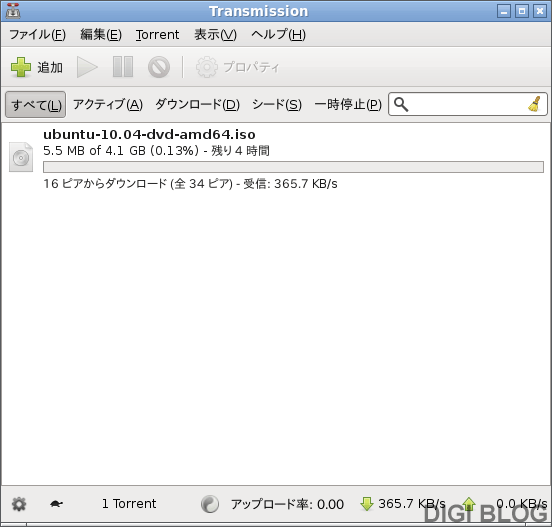Click the ubuntu torrent progress bar

click(293, 167)
